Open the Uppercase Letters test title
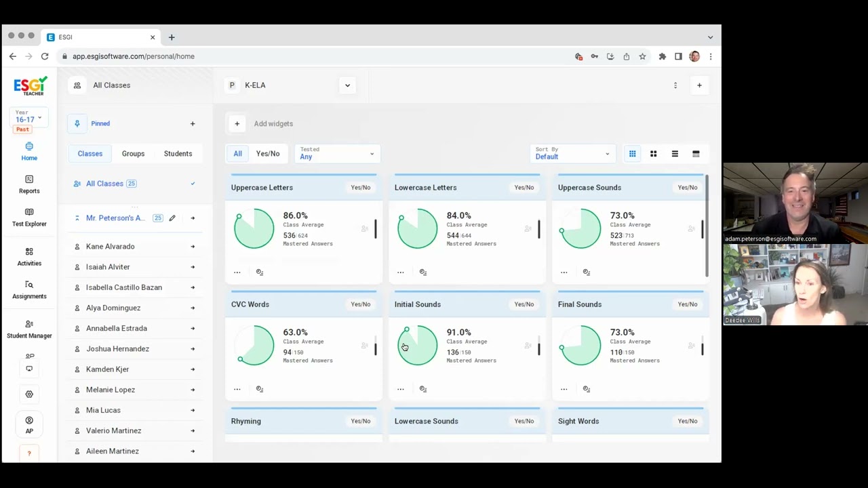This screenshot has height=488, width=868. (262, 188)
